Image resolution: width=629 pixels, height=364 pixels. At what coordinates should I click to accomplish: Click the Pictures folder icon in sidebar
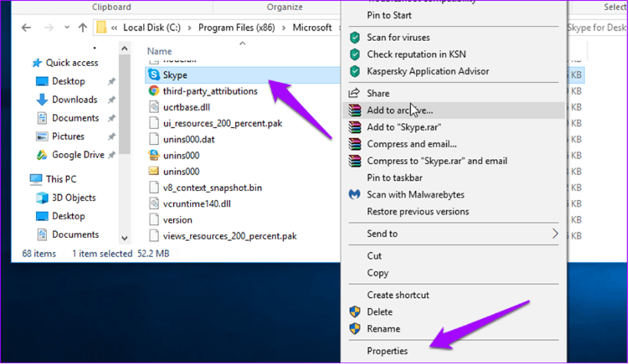(42, 136)
